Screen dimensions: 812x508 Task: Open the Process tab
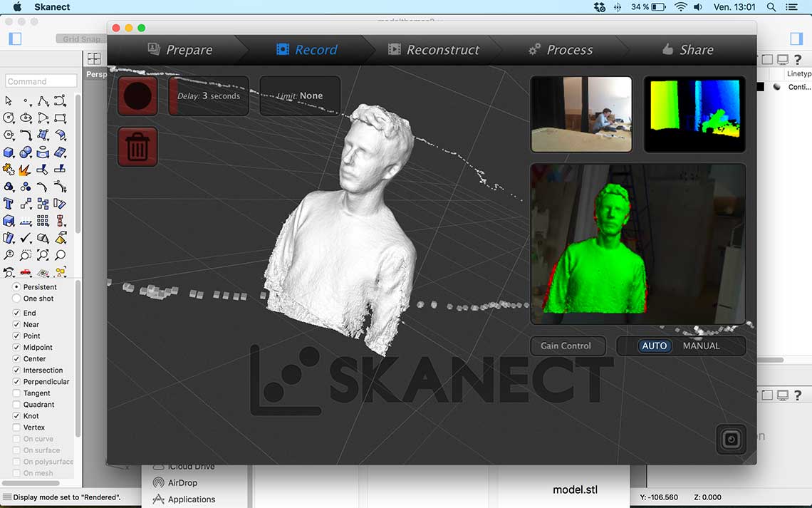click(x=561, y=50)
